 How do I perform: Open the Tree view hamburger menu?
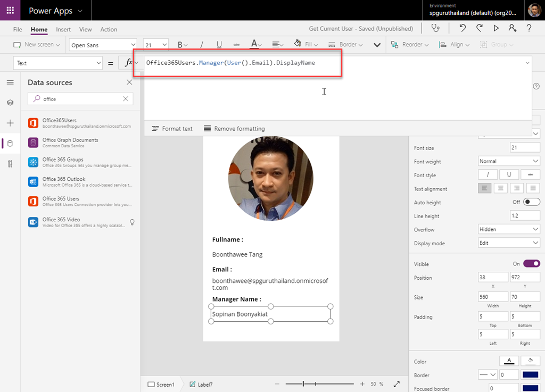pos(10,82)
